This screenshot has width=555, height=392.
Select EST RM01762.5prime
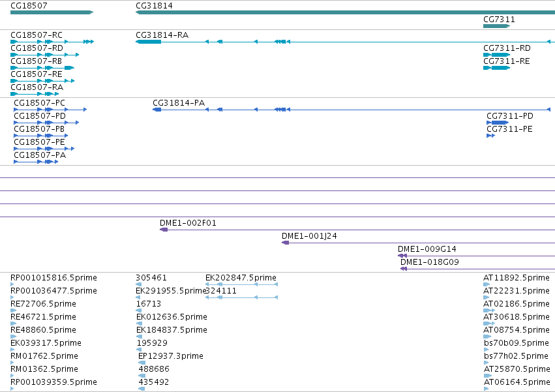point(44,356)
